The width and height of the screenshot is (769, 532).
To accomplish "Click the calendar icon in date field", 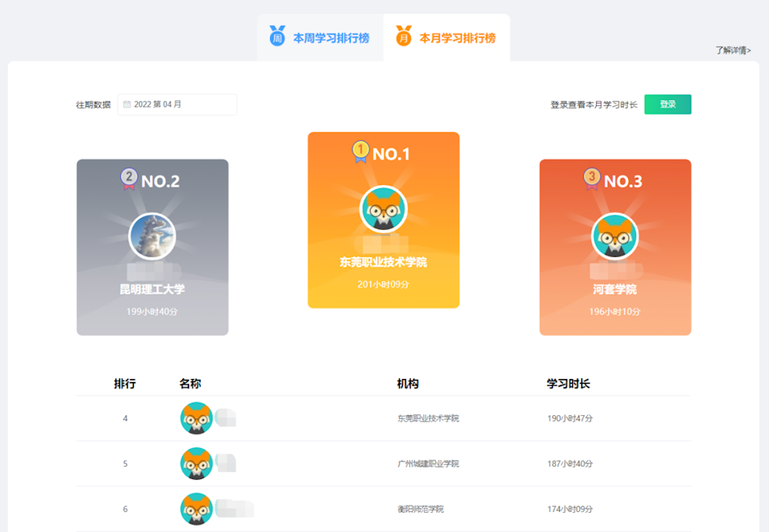I will tap(127, 105).
